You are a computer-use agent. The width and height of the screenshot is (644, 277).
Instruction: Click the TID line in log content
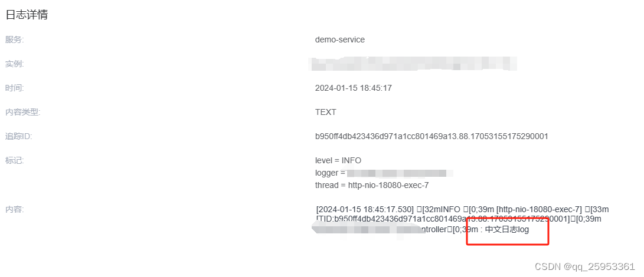click(x=459, y=219)
